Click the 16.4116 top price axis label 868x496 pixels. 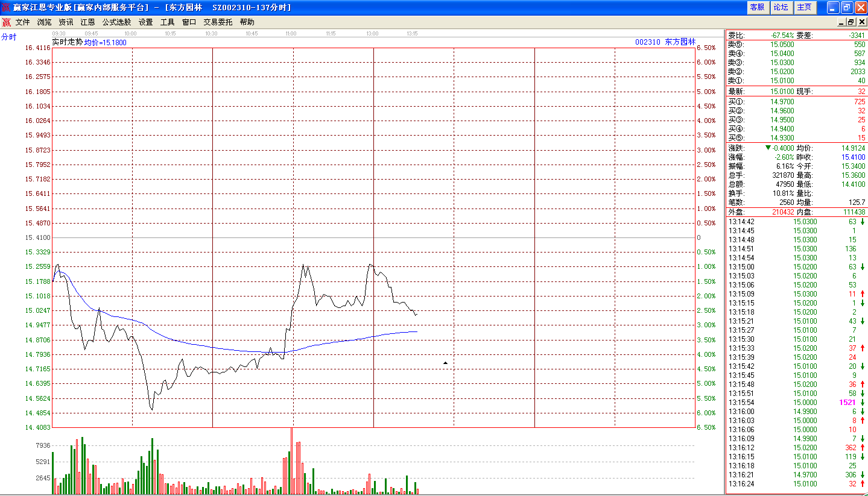pos(38,48)
